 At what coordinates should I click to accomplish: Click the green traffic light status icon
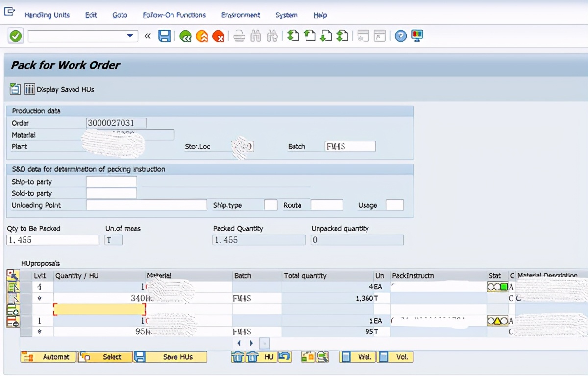pos(497,287)
